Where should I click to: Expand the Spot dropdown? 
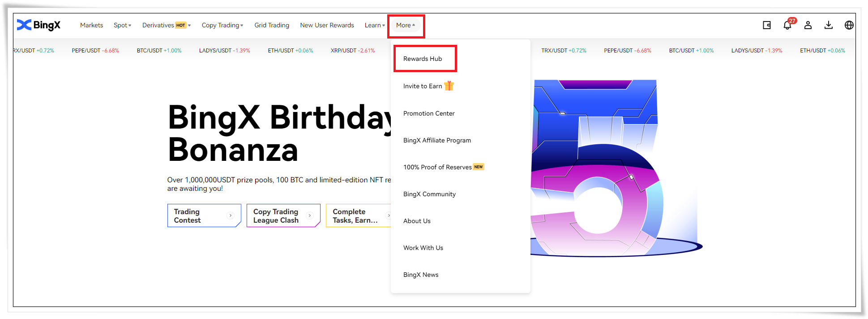[x=122, y=25]
